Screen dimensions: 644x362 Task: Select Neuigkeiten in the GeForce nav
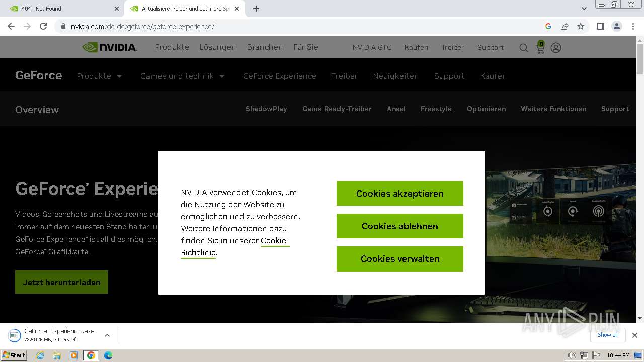(396, 76)
